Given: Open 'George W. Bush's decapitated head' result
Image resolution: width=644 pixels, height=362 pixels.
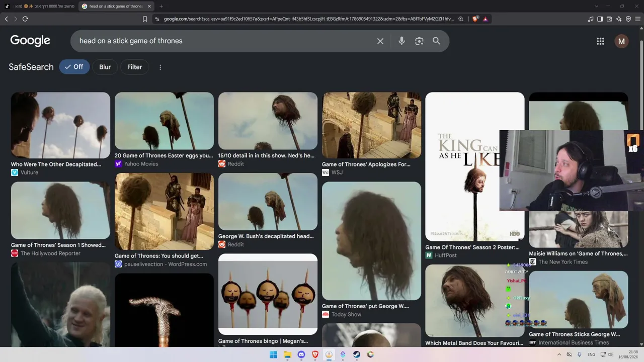Looking at the screenshot, I should click(266, 236).
